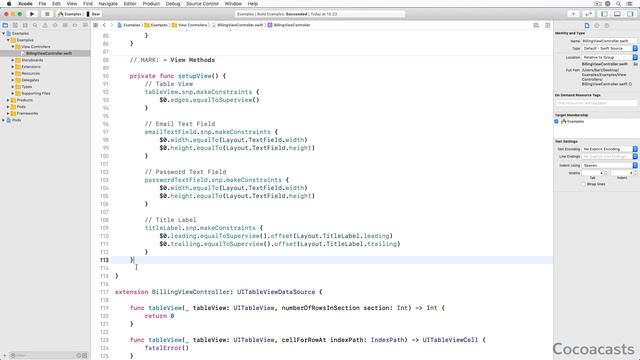Expand the Storyboards group
Image resolution: width=640 pixels, height=360 pixels.
click(13, 60)
